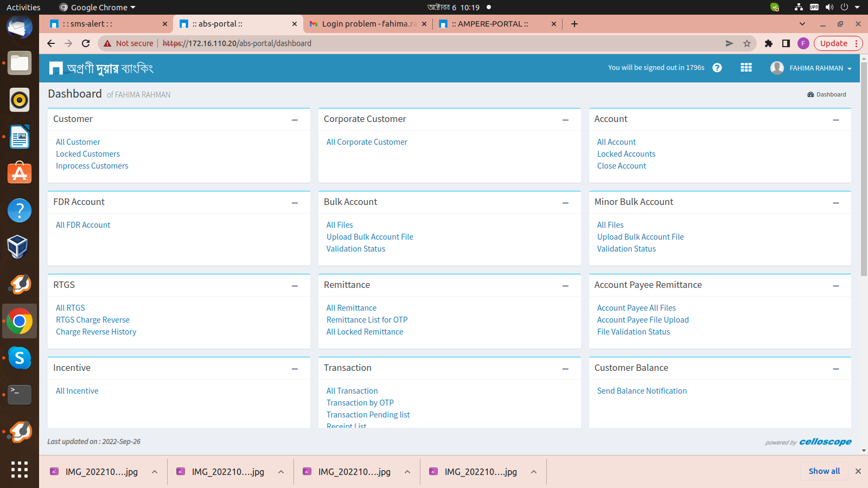Click the FAHIMA RAHMAN user avatar
Screen dimensions: 868x488
coord(777,68)
